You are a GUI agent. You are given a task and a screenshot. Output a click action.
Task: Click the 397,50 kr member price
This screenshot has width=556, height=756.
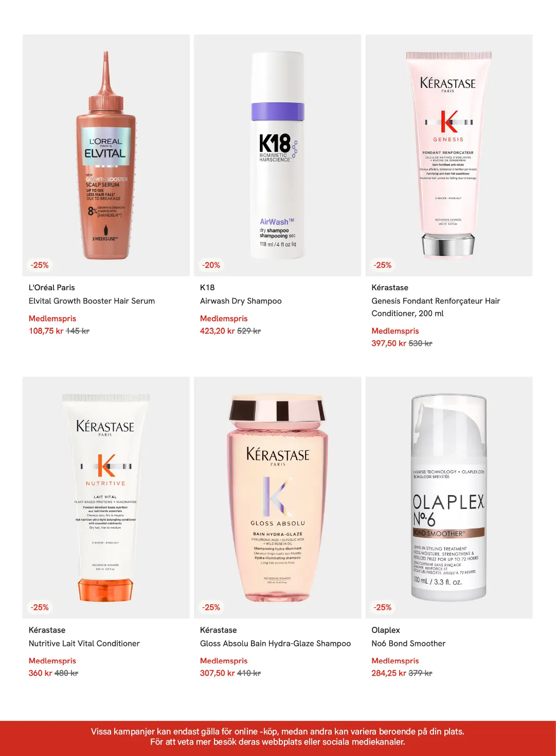point(389,343)
